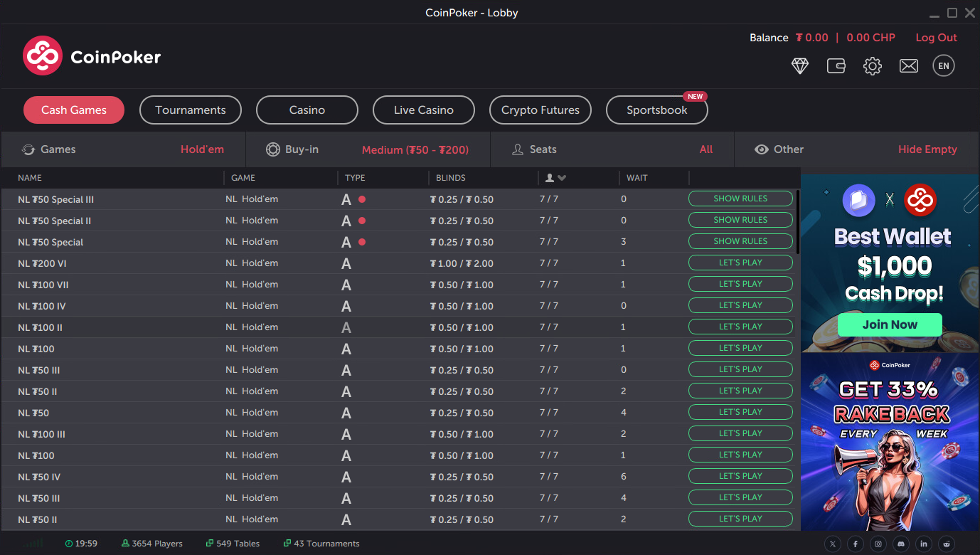Click the dimmed A icon in NL ₮100 II row

pyautogui.click(x=346, y=328)
